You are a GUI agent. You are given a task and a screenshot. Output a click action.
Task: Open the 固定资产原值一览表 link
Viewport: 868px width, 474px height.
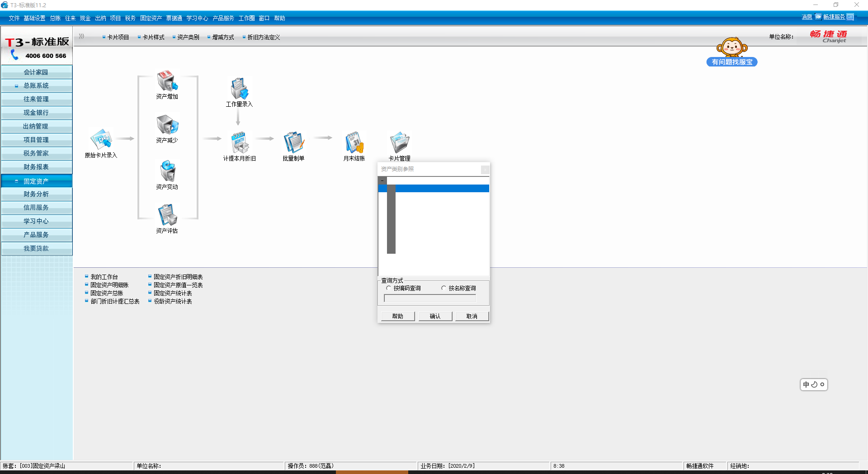click(x=178, y=285)
